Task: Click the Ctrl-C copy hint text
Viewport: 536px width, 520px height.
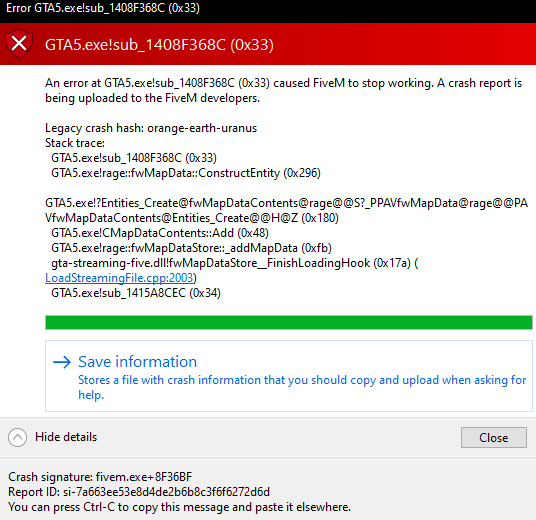Action: click(x=179, y=507)
